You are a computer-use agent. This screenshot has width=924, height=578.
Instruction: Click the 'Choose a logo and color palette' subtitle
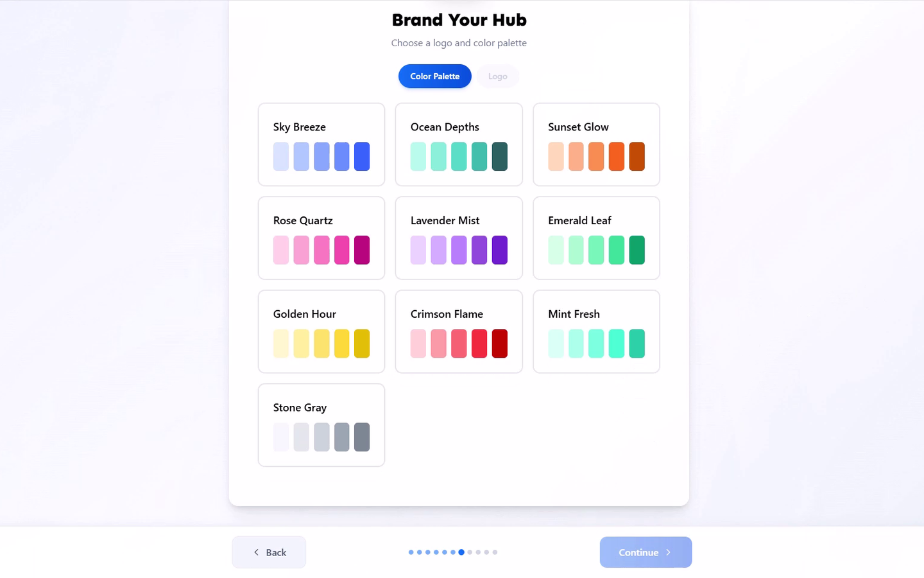pyautogui.click(x=459, y=43)
